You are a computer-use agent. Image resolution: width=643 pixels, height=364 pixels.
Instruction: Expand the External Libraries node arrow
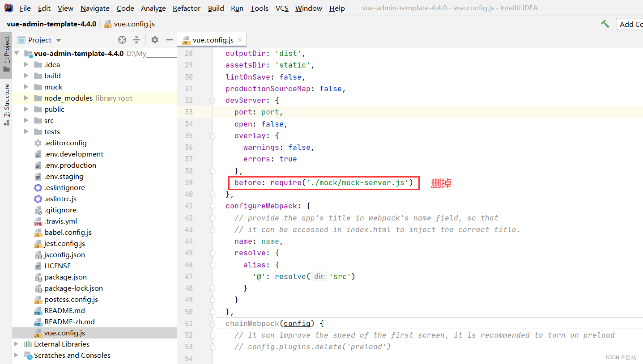coord(17,344)
